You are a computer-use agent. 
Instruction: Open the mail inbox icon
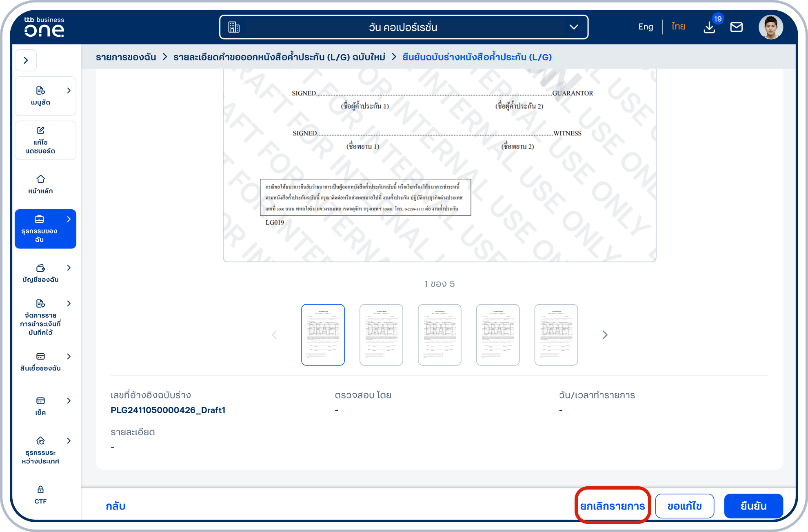tap(736, 27)
